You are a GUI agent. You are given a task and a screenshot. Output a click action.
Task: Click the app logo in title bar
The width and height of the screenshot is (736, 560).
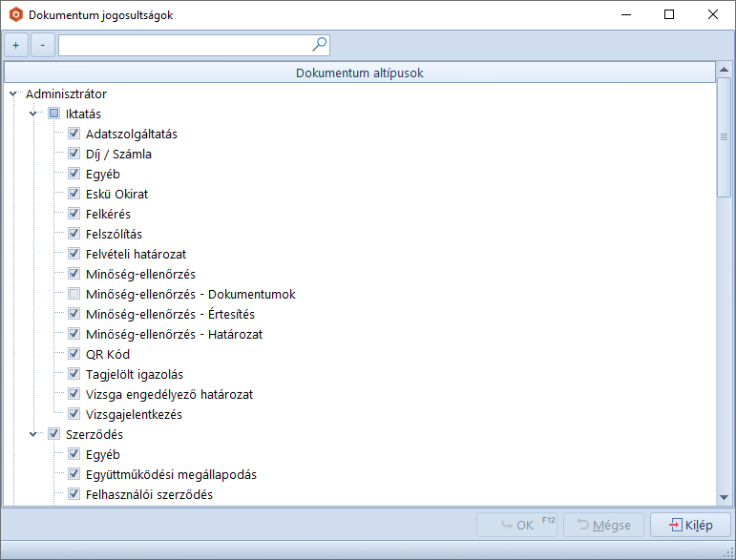[x=14, y=15]
